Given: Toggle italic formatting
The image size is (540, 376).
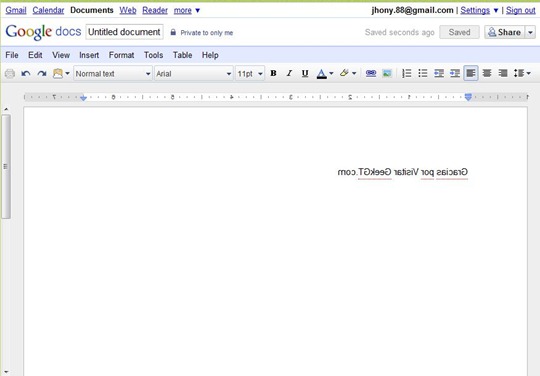Looking at the screenshot, I should 289,73.
